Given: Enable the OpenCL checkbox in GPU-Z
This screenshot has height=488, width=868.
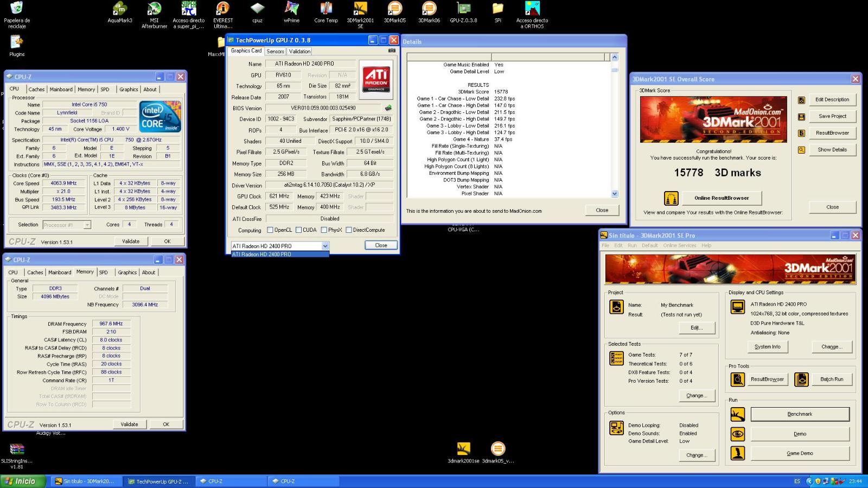Looking at the screenshot, I should pos(270,230).
